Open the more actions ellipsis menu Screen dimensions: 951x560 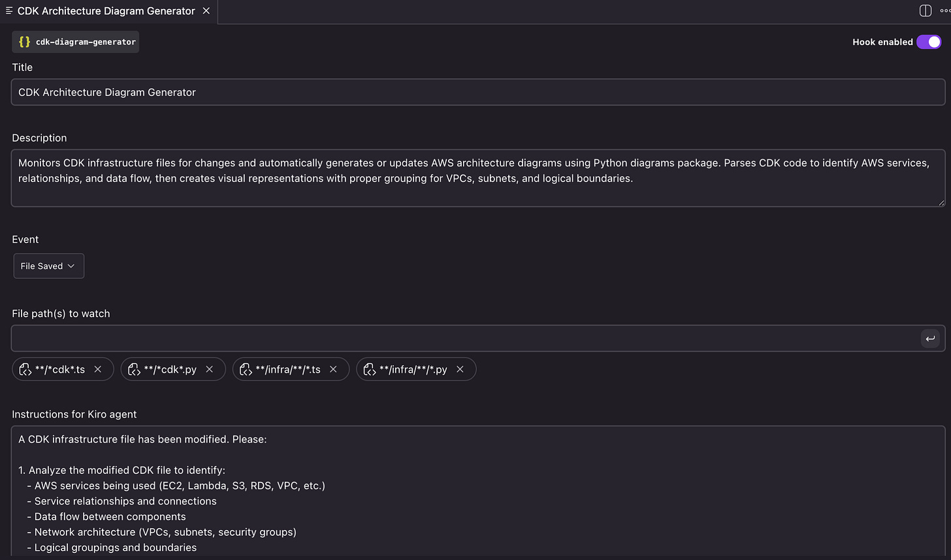(x=945, y=11)
